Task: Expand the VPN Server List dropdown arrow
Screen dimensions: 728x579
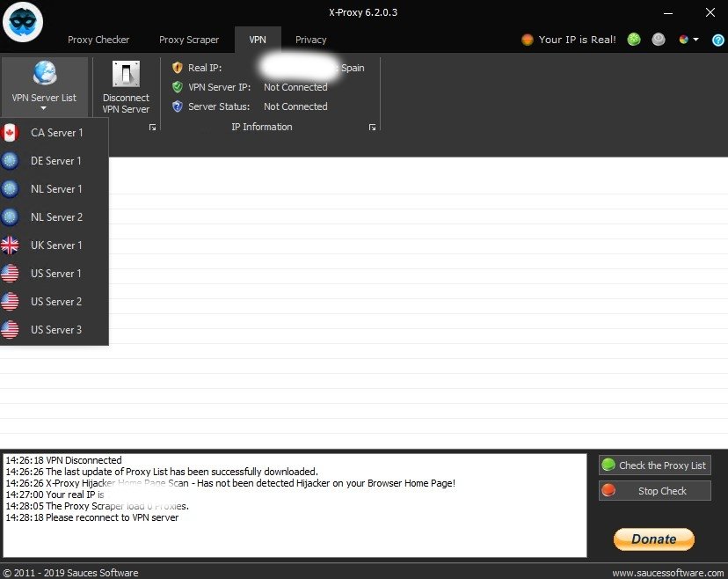Action: (x=44, y=108)
